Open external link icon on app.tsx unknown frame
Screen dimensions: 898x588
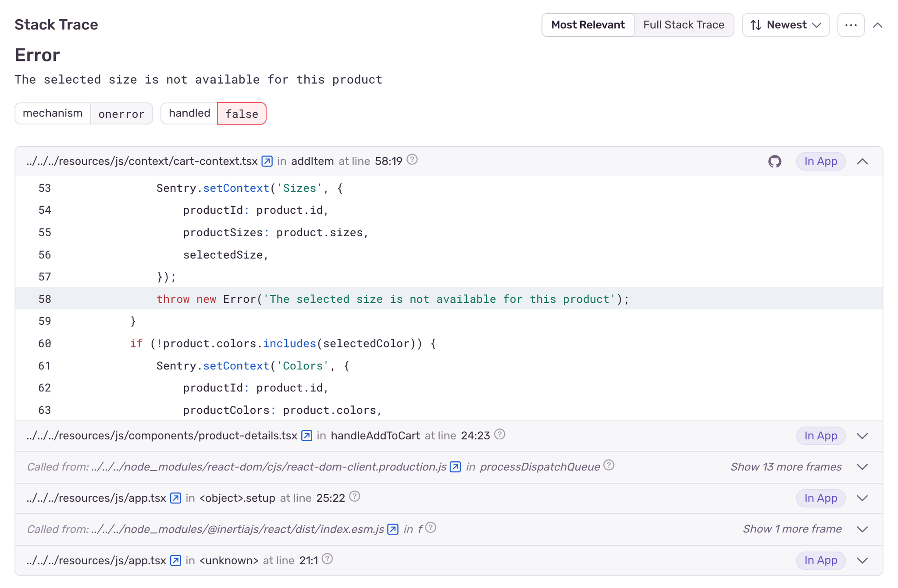pyautogui.click(x=176, y=560)
